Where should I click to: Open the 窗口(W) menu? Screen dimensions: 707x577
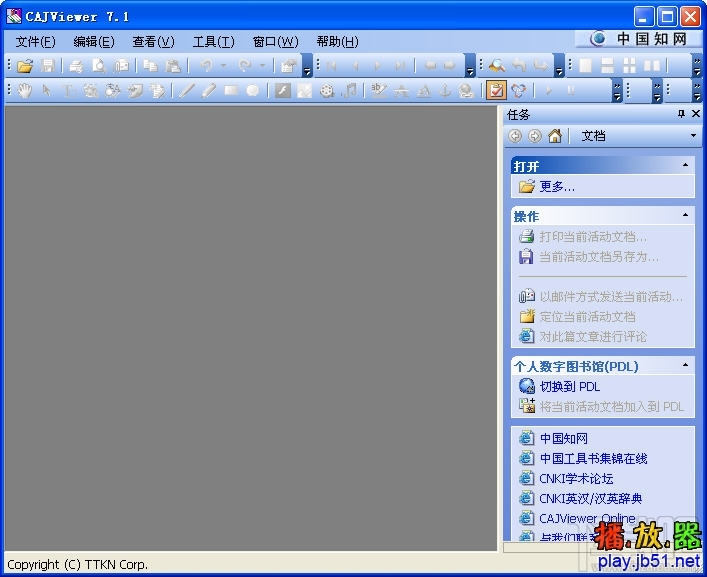tap(276, 42)
